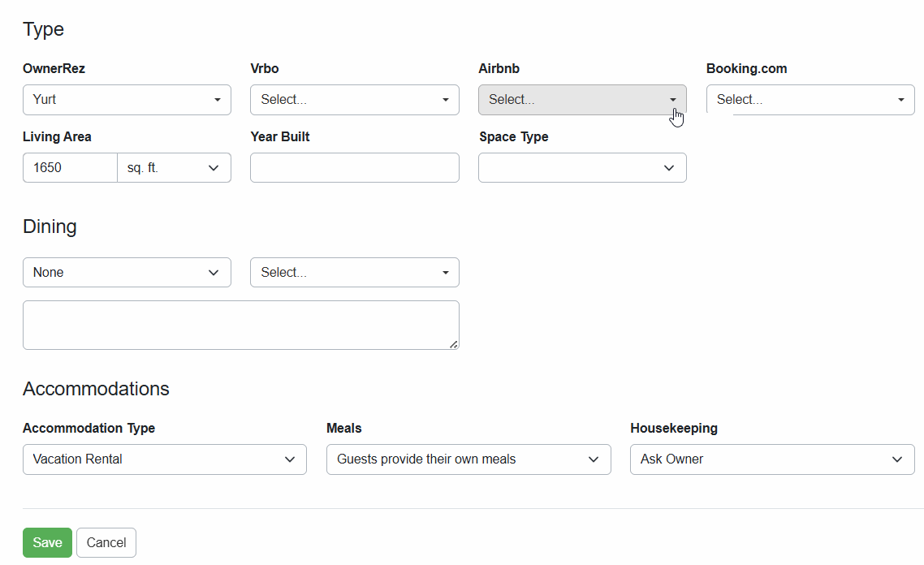Open the Housekeeping dropdown

point(772,459)
